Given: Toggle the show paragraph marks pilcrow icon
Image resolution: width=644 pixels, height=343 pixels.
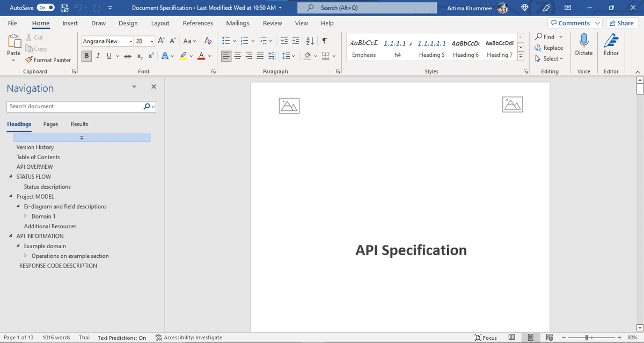Looking at the screenshot, I should pos(325,41).
